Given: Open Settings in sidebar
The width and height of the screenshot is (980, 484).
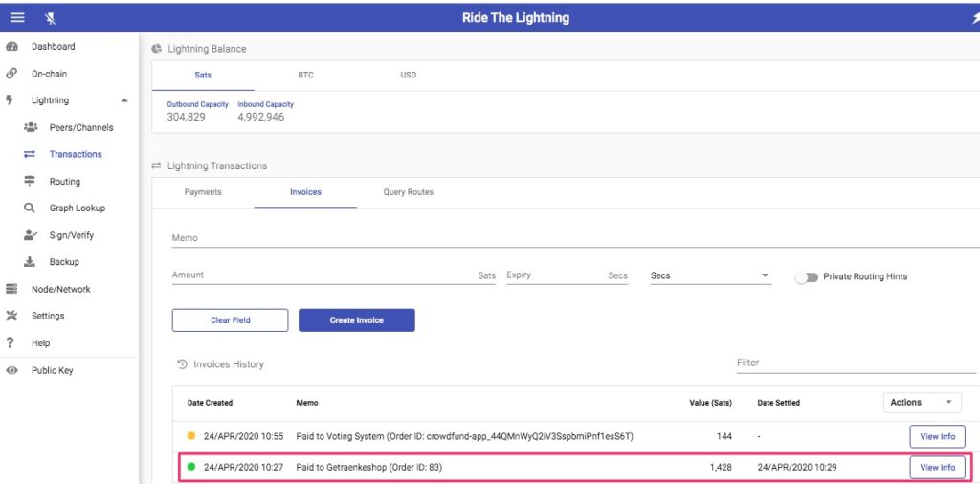Looking at the screenshot, I should tap(48, 316).
